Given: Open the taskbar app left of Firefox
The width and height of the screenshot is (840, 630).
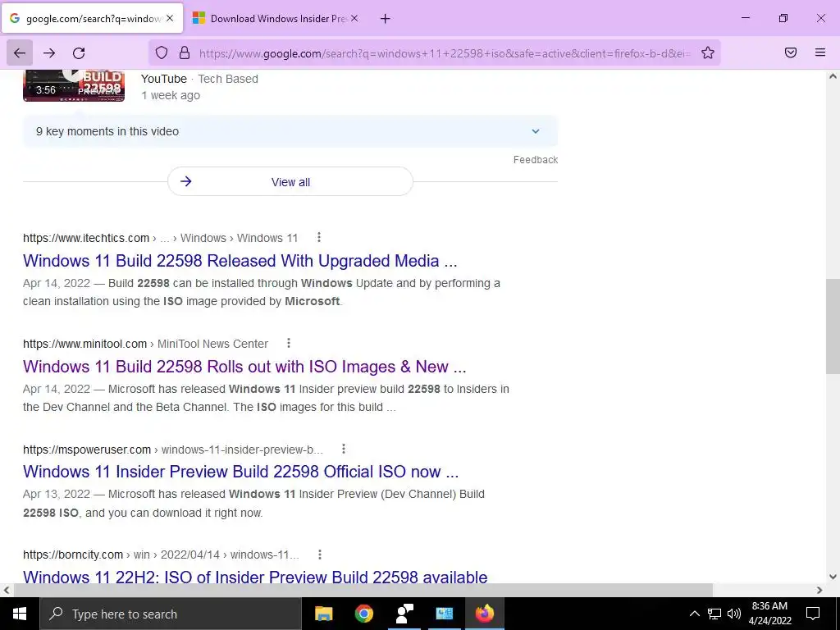Looking at the screenshot, I should (444, 614).
